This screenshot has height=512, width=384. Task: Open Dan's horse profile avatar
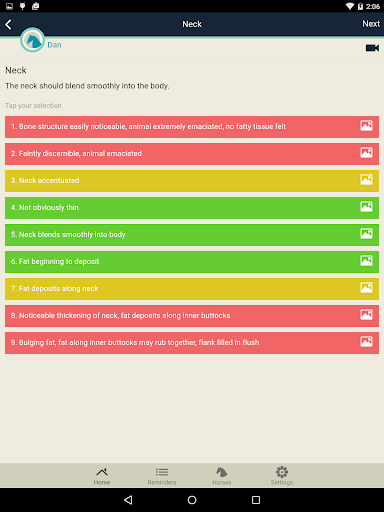(32, 40)
